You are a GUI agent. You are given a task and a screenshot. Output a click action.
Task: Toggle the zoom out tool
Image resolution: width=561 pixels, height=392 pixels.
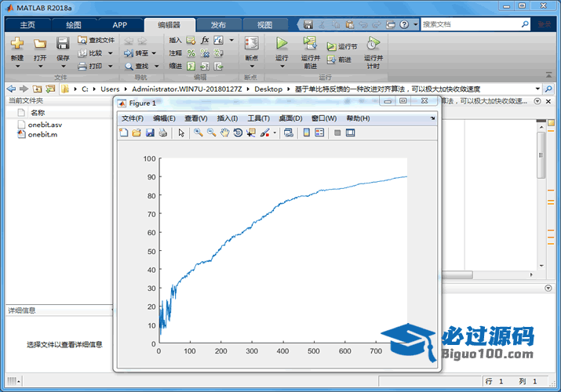click(x=211, y=132)
